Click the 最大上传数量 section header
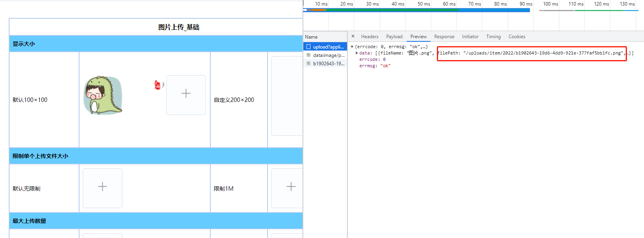Screen dimensions: 644x238 156,221
